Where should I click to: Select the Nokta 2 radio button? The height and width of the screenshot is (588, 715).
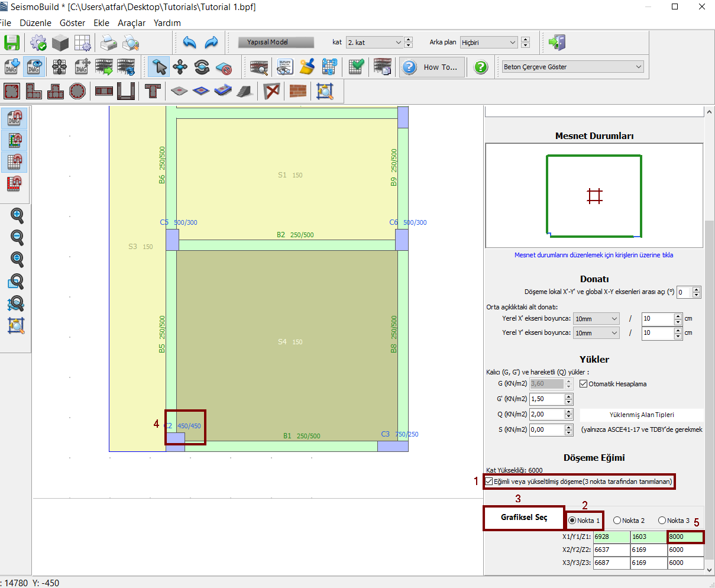pyautogui.click(x=617, y=521)
